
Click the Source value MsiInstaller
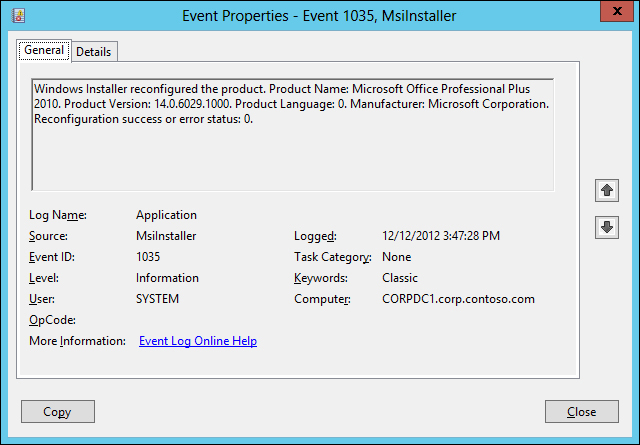point(166,236)
